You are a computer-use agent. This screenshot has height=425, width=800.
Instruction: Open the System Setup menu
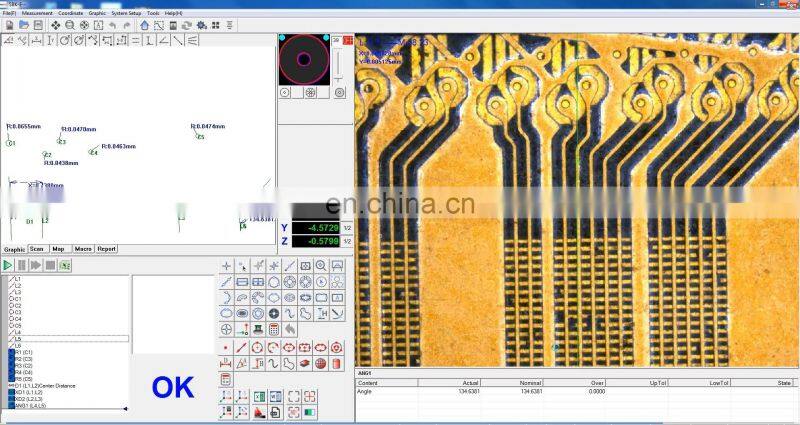click(126, 13)
